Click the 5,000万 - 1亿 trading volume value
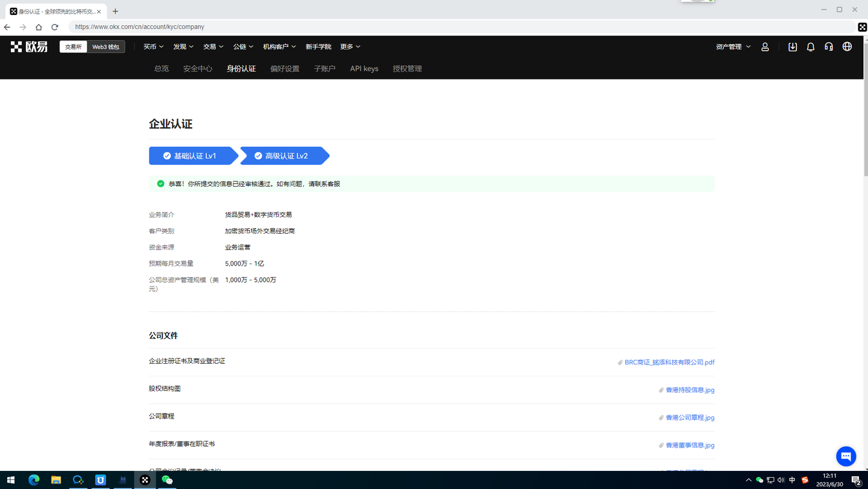 click(245, 264)
